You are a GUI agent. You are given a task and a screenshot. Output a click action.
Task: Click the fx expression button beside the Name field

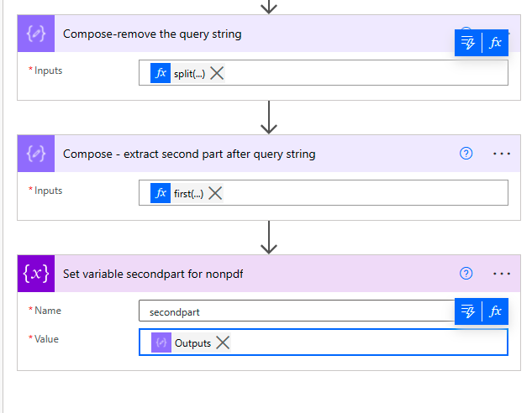pyautogui.click(x=496, y=311)
